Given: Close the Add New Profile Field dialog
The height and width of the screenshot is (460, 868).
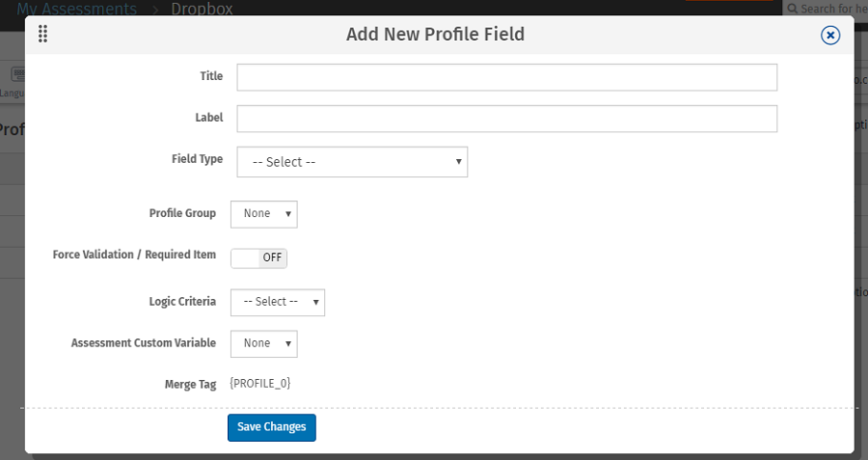Looking at the screenshot, I should [x=829, y=35].
